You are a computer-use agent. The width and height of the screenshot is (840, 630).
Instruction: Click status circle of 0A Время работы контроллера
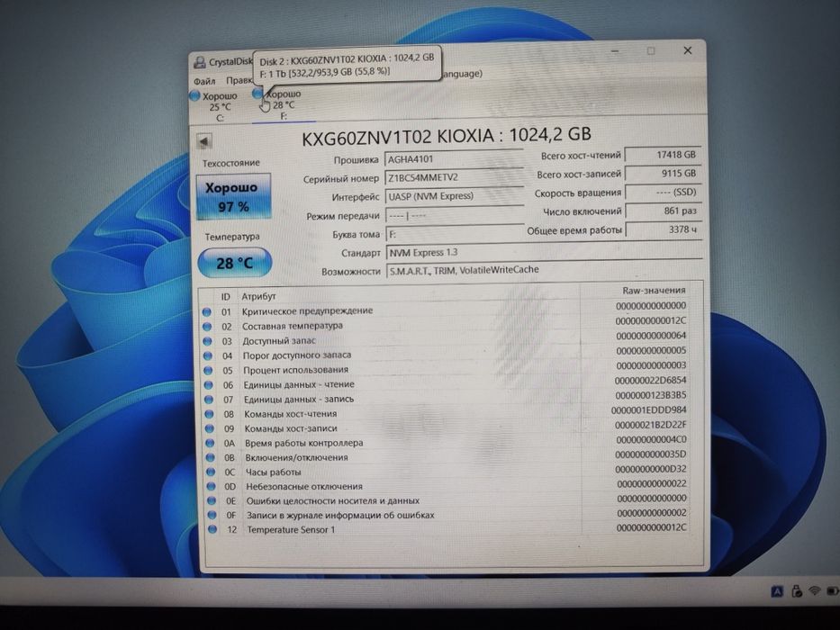tap(211, 444)
